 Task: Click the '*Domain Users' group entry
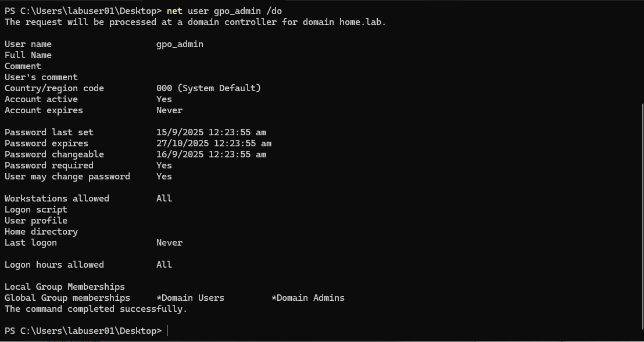click(x=190, y=298)
